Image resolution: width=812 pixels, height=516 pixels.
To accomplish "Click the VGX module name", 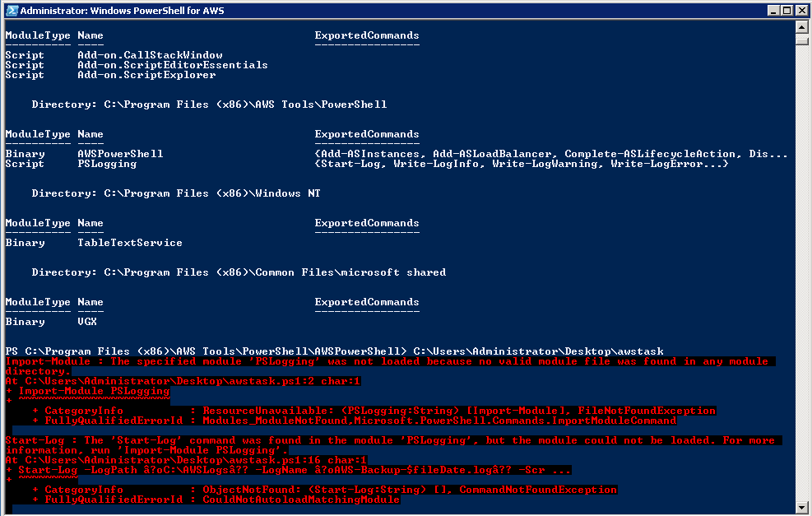I will [x=87, y=322].
